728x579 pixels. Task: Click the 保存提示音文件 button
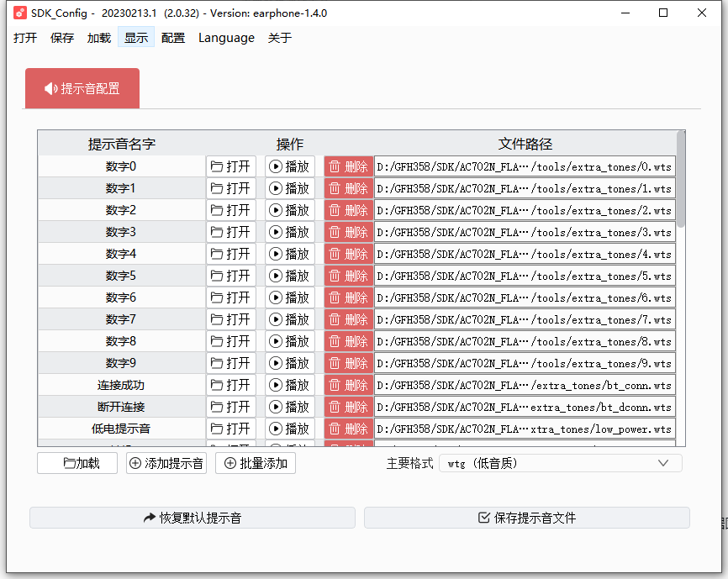click(527, 518)
